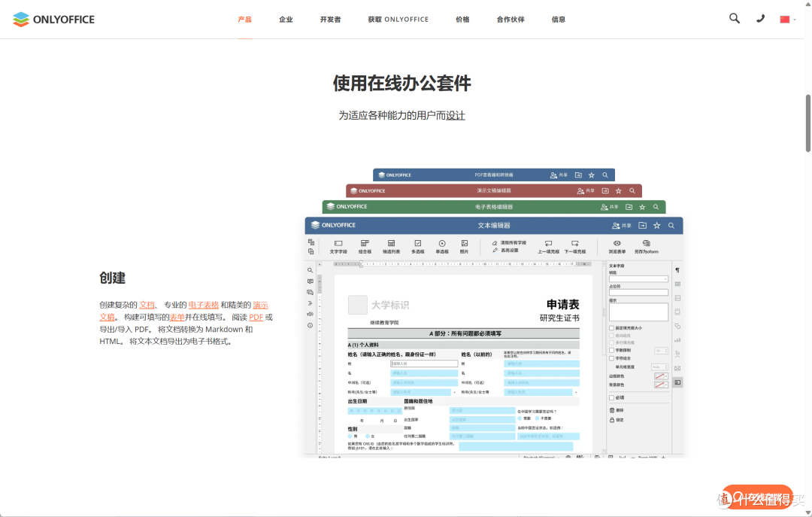Open the 边框颜色 color picker
Viewport: 812px width, 517px height.
click(x=661, y=376)
